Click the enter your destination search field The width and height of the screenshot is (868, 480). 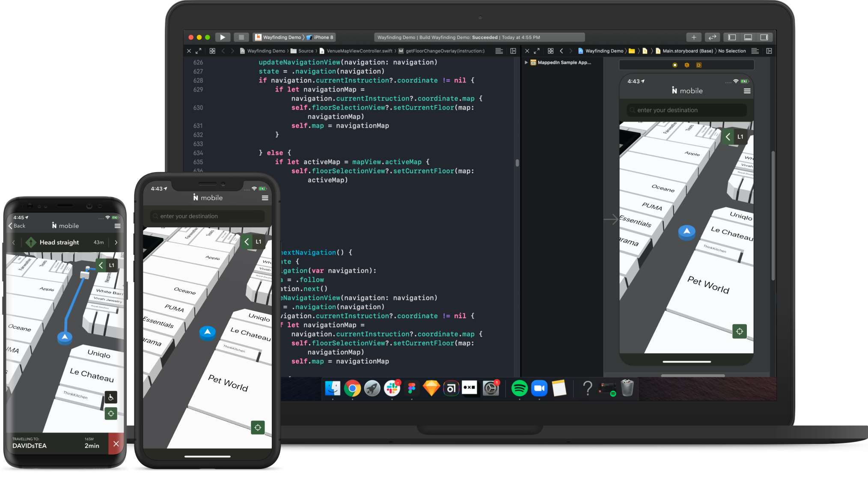207,216
